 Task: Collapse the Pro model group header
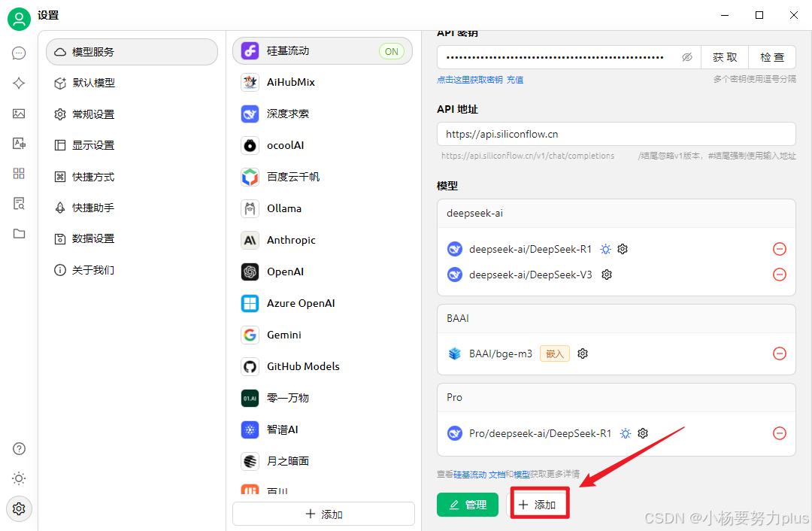(x=617, y=398)
